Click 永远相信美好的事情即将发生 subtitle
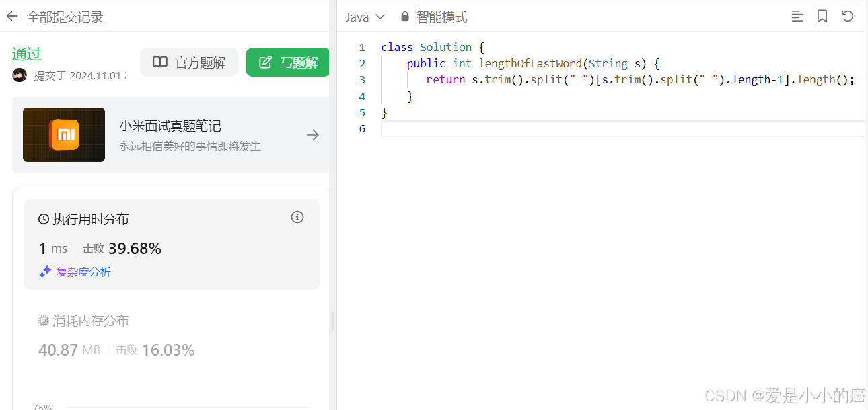The width and height of the screenshot is (868, 410). coord(190,146)
